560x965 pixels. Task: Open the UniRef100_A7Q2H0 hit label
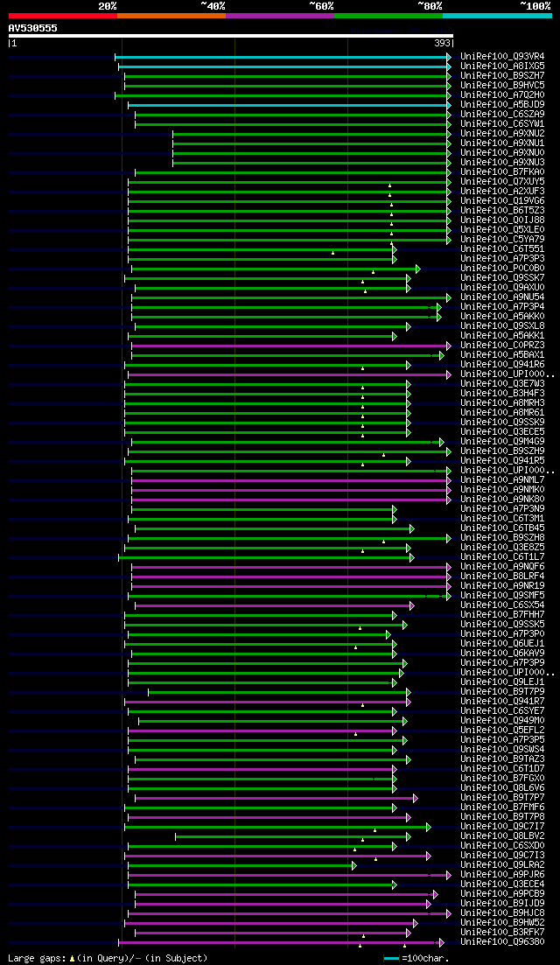502,94
